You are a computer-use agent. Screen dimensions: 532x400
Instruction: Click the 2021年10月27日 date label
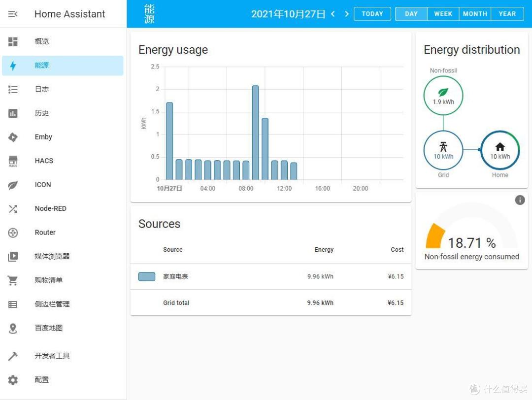pyautogui.click(x=288, y=14)
